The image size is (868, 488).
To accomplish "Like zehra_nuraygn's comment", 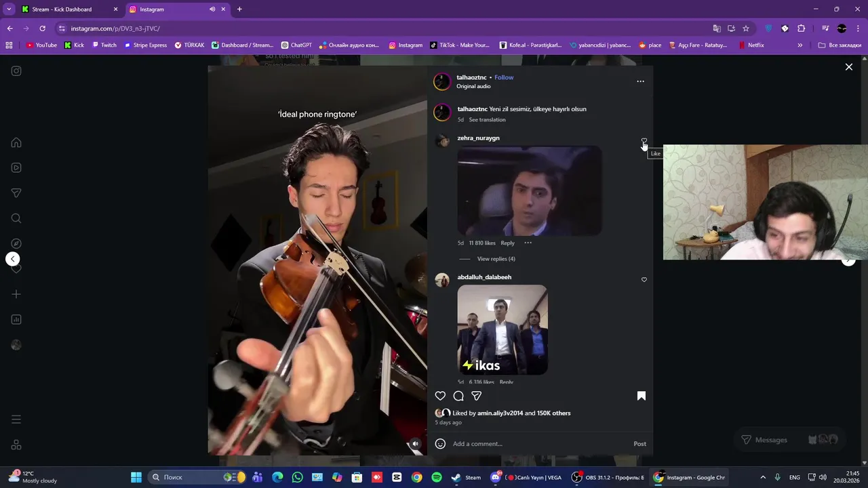I will (x=644, y=141).
